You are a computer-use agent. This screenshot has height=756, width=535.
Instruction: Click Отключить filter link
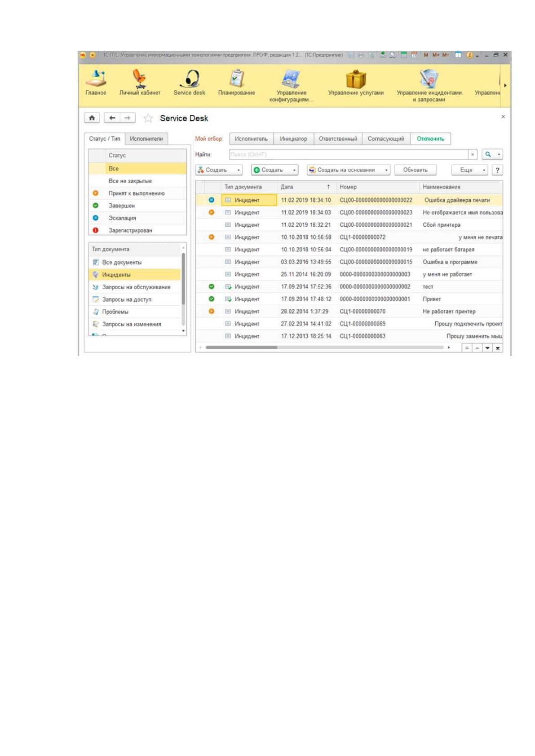click(430, 139)
